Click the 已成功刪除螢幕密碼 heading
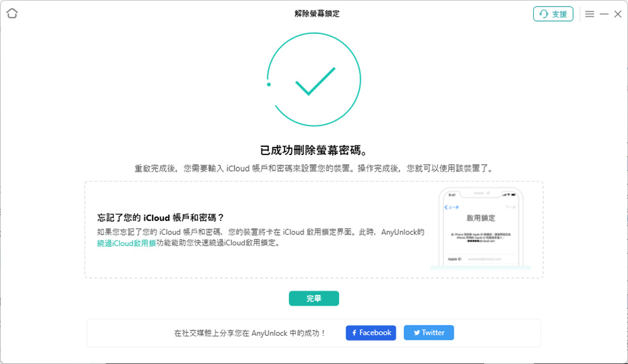The height and width of the screenshot is (364, 628). (x=314, y=150)
